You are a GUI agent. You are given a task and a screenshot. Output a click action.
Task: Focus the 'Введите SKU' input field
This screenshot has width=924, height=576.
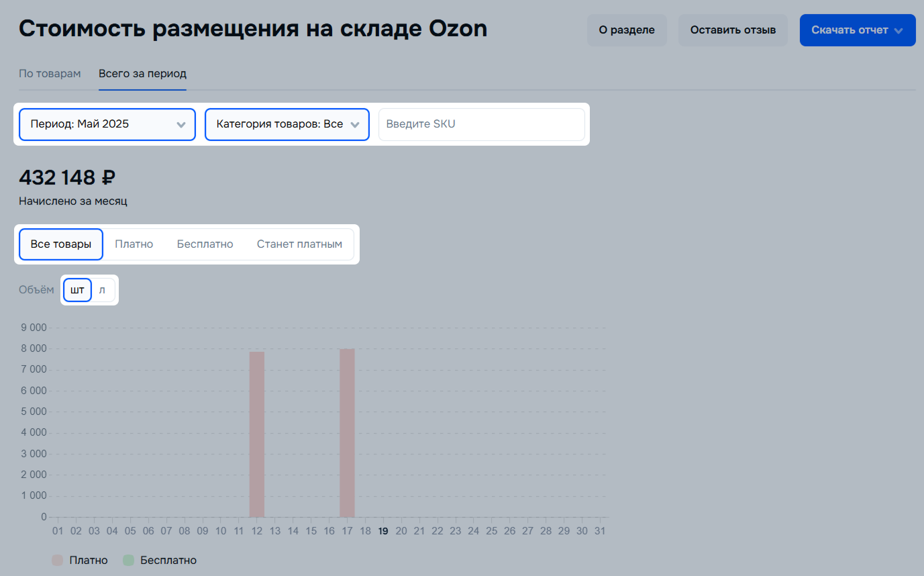click(482, 124)
